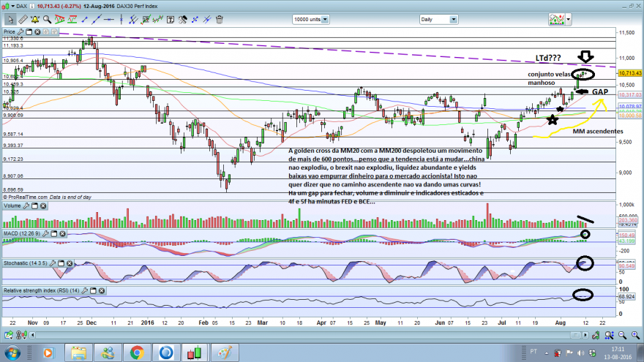Click the volume speaker tray icon
This screenshot has width=644, height=362.
coord(580,353)
